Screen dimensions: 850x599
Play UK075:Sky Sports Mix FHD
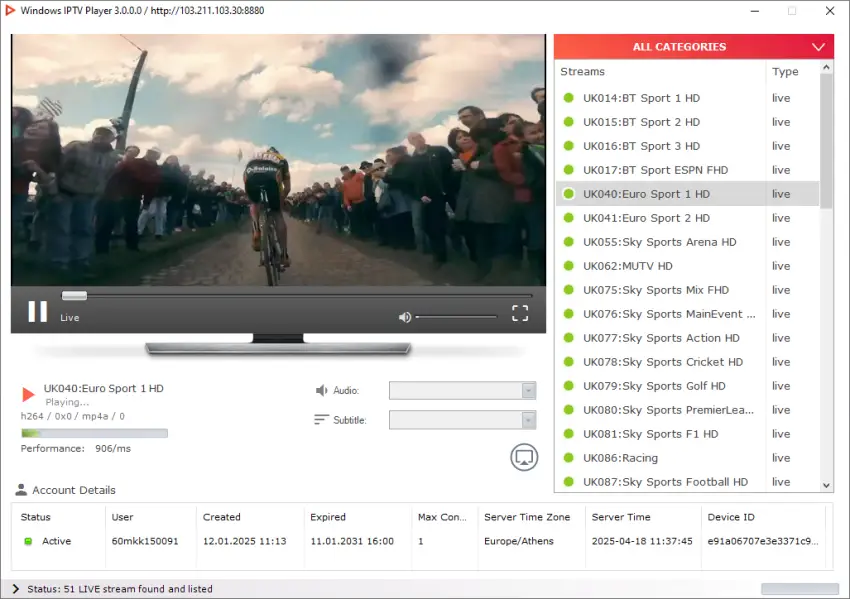(687, 290)
